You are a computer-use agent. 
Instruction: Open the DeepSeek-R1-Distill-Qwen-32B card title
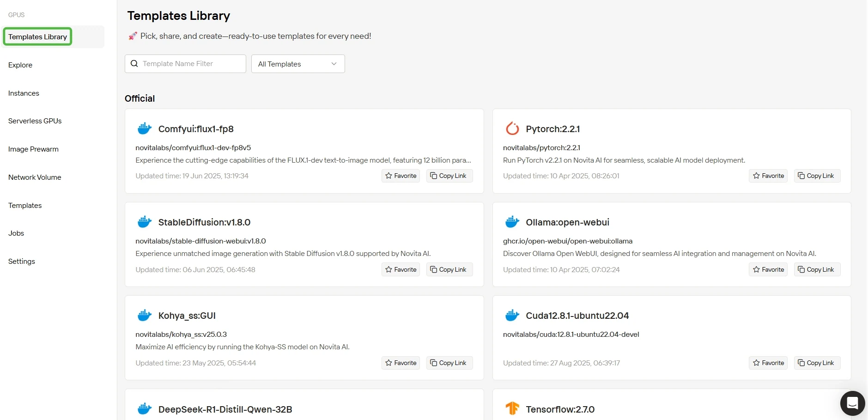225,409
